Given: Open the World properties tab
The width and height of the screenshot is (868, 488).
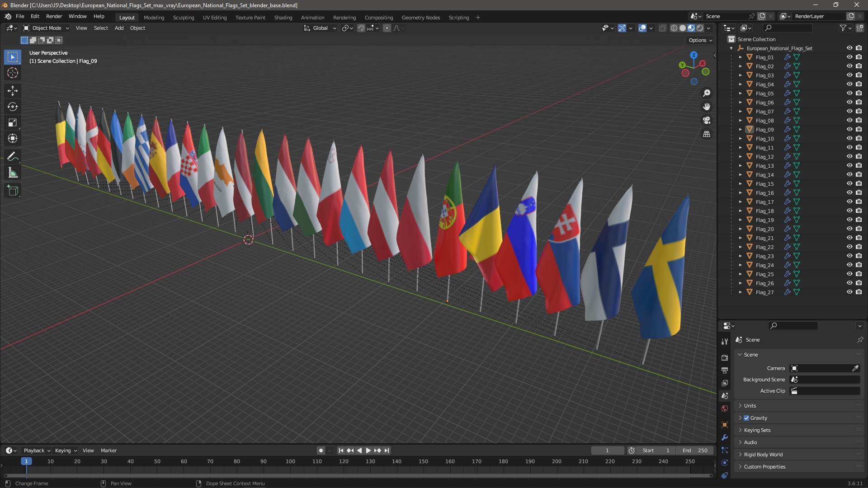Looking at the screenshot, I should click(x=725, y=408).
